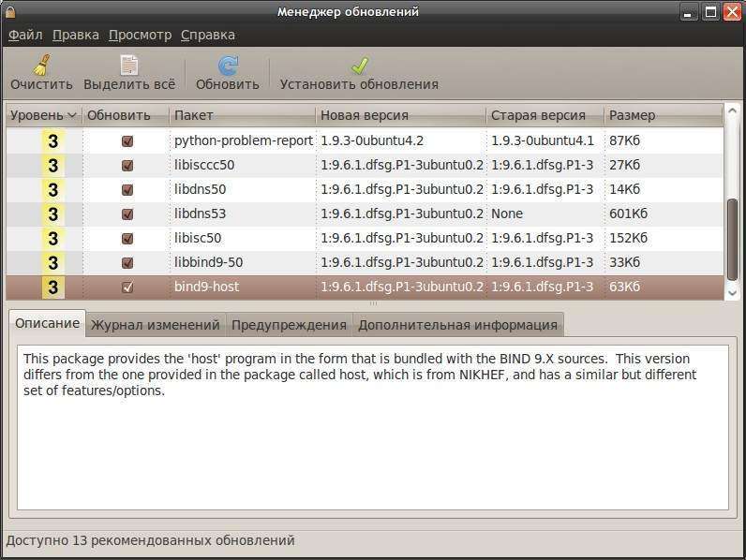Select the libisccc50 package name
This screenshot has width=746, height=560.
coord(204,165)
